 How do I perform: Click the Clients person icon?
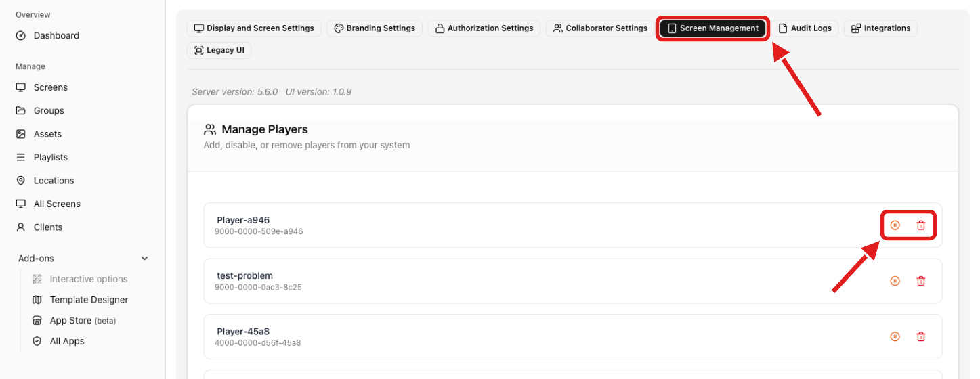click(21, 227)
